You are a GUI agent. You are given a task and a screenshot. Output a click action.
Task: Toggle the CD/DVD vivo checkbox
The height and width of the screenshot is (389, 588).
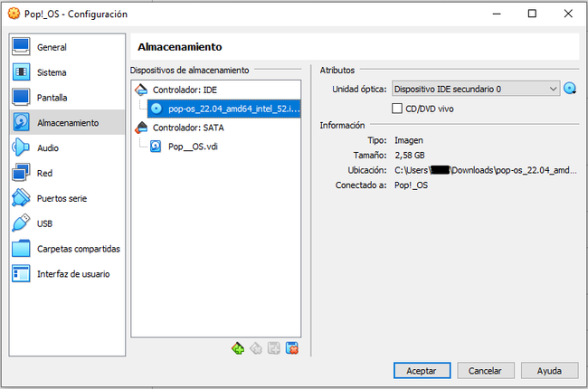(x=397, y=109)
